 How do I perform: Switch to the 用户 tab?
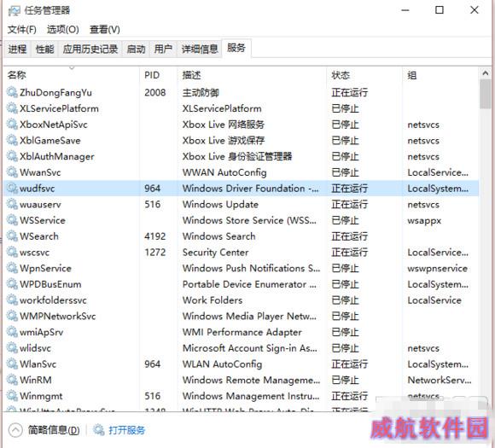tap(163, 49)
